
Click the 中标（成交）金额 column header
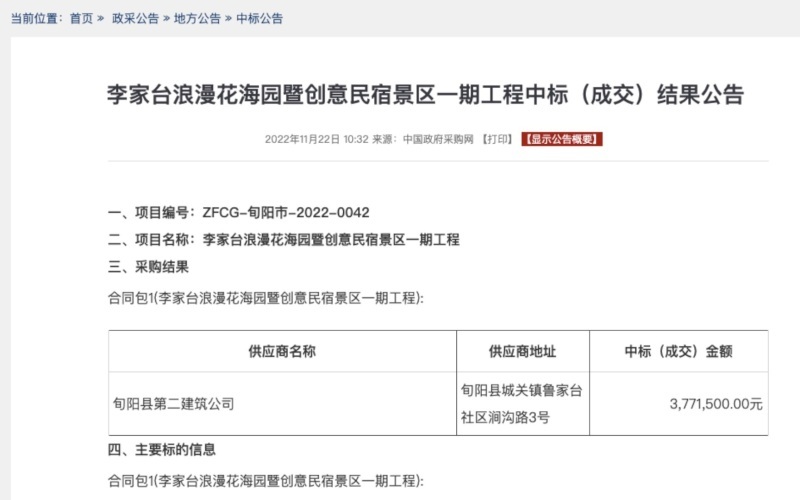679,351
